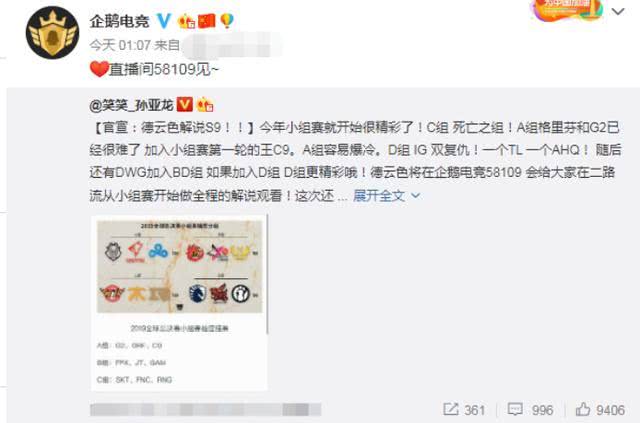This screenshot has width=640, height=423.
Task: Click the Chinese flag badge icon
Action: (x=206, y=21)
